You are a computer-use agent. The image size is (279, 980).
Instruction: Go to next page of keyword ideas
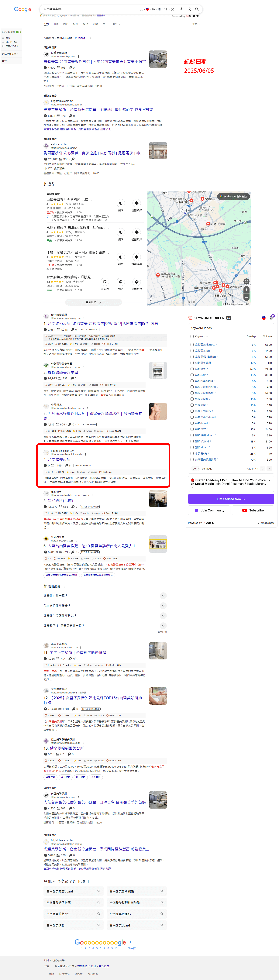(269, 469)
